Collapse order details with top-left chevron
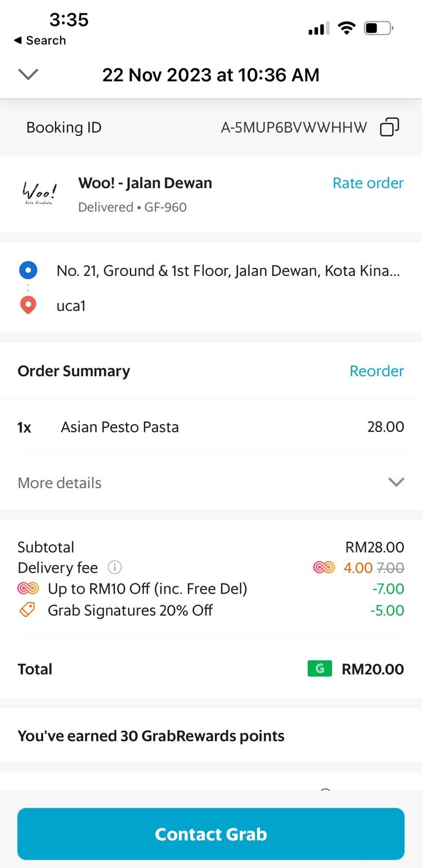The height and width of the screenshot is (868, 422). [x=28, y=74]
